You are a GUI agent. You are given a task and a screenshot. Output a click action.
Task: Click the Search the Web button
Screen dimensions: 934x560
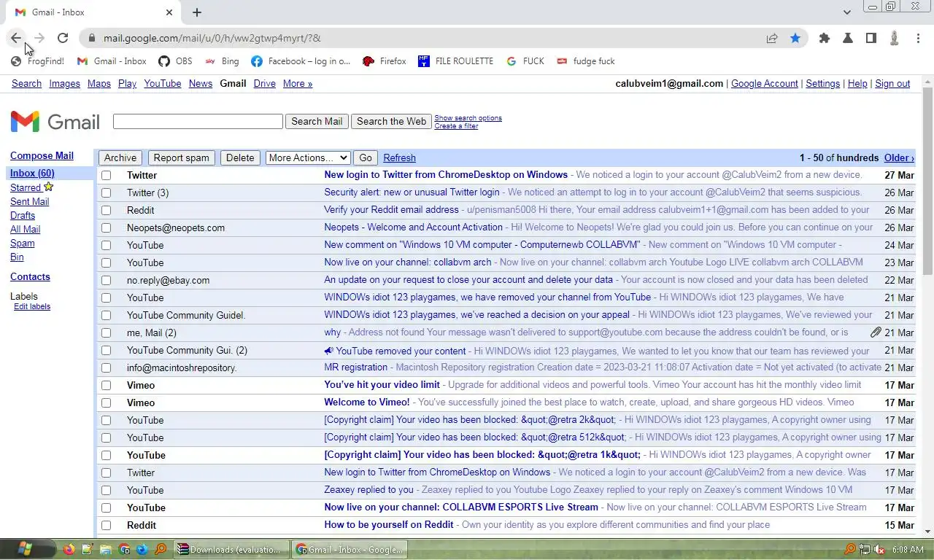[391, 121]
